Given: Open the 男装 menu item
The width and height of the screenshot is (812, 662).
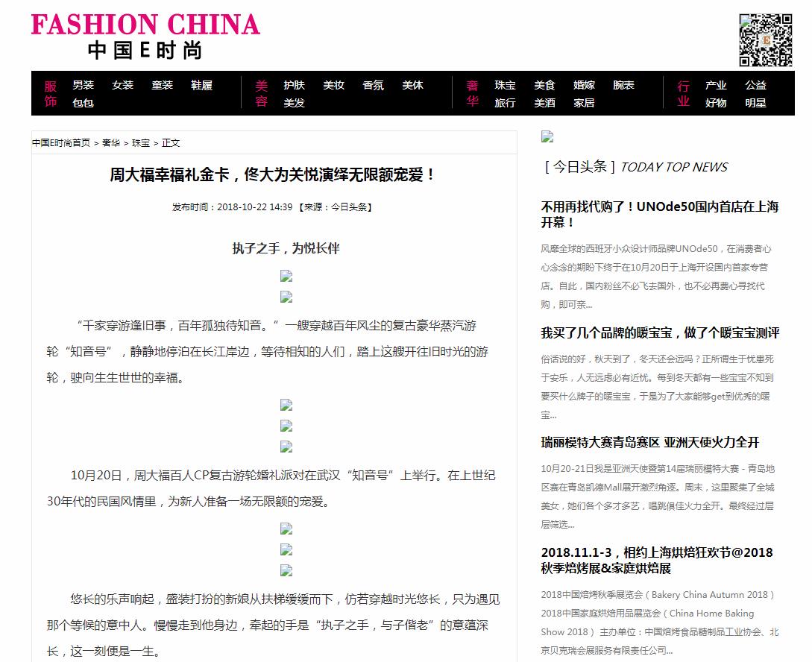Looking at the screenshot, I should (x=83, y=85).
